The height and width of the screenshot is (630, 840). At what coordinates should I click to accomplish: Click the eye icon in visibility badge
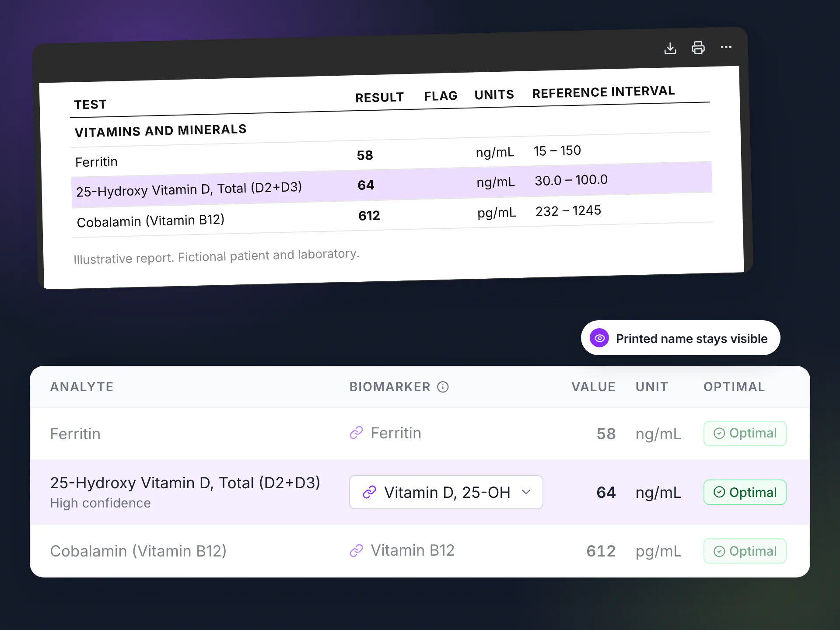click(599, 338)
